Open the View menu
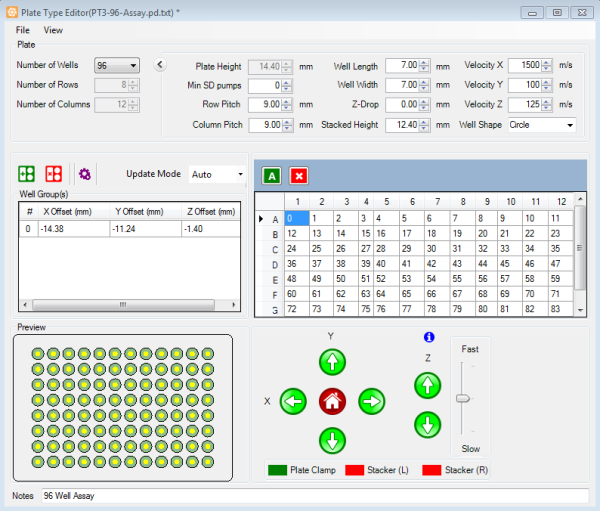The image size is (600, 511). tap(53, 30)
